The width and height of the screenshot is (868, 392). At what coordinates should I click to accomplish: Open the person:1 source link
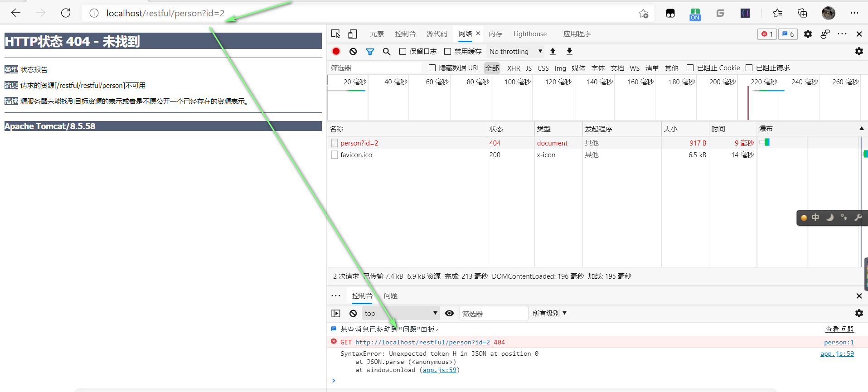click(839, 342)
